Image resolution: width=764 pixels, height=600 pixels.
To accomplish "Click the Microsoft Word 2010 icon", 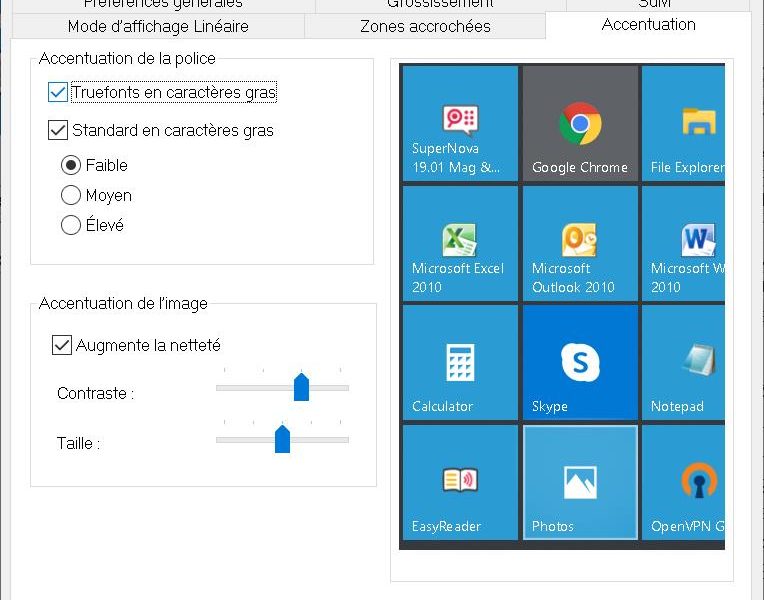I will pyautogui.click(x=698, y=240).
